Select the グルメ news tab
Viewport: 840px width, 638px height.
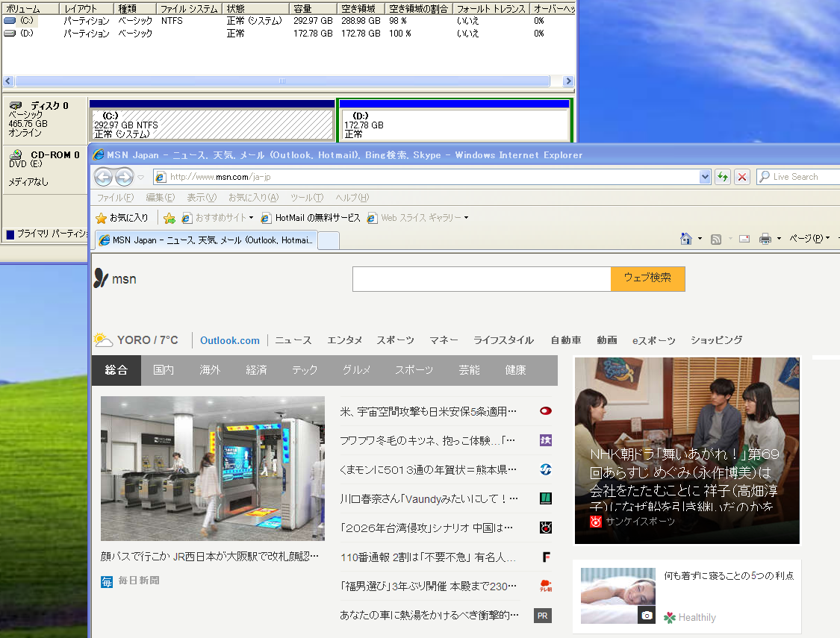(356, 370)
